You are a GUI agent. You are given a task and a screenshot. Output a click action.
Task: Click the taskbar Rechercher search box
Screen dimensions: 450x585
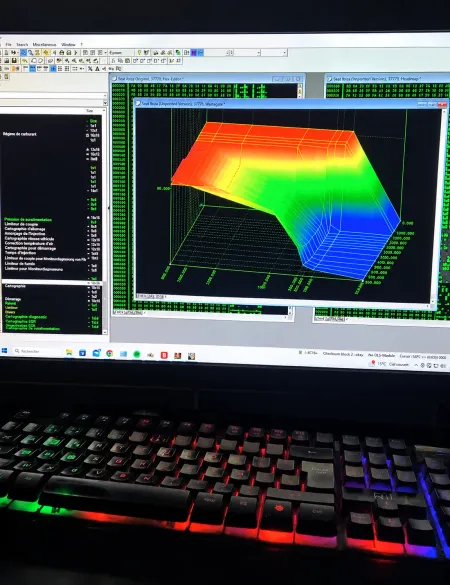pyautogui.click(x=37, y=351)
